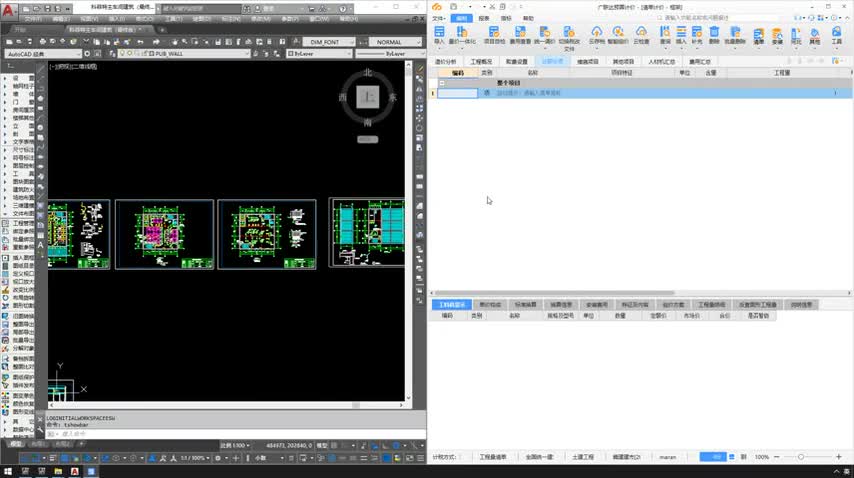Screen dimensions: 854x478
Task: Click AutoCAD application logo button
Action: tap(8, 10)
